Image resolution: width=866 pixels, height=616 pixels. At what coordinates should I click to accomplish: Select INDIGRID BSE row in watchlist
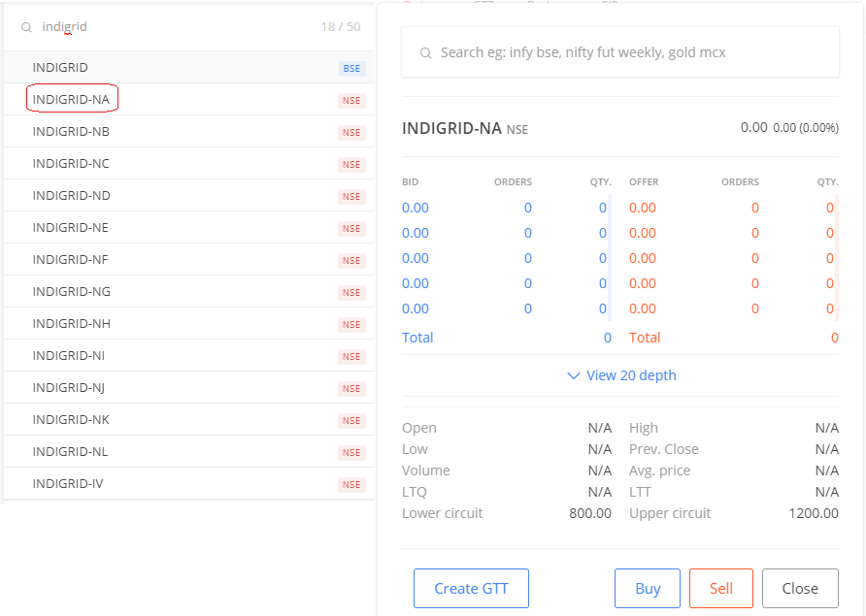tap(189, 67)
